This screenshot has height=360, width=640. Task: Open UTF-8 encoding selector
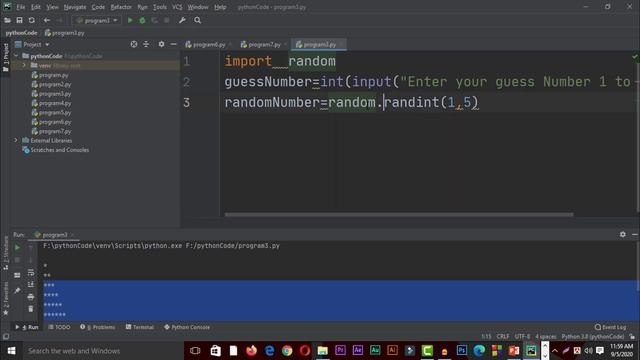coord(522,337)
